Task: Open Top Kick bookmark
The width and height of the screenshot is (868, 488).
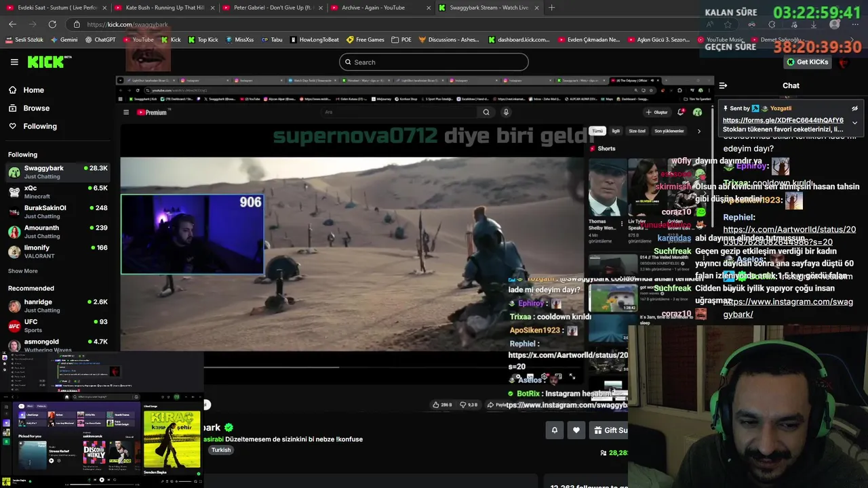Action: (x=203, y=40)
